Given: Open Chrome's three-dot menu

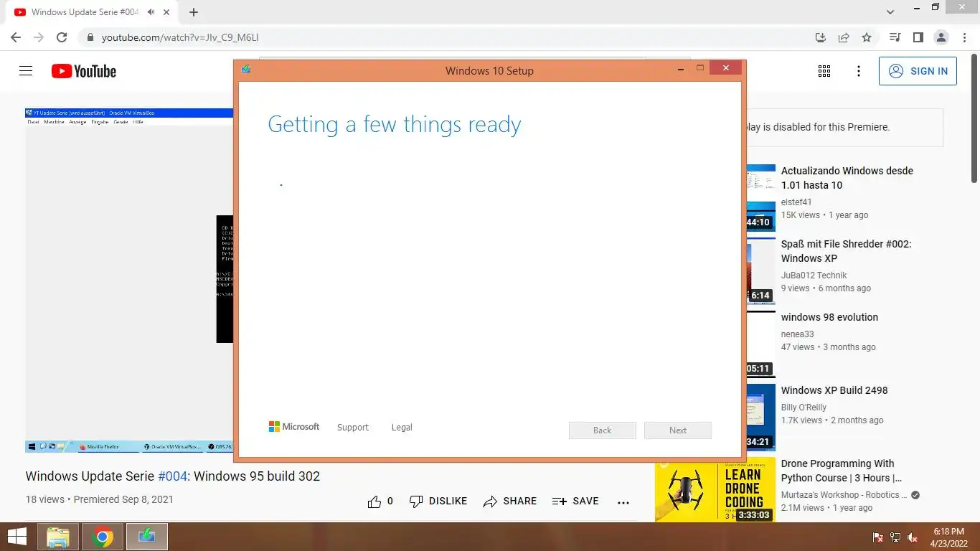Looking at the screenshot, I should point(963,37).
